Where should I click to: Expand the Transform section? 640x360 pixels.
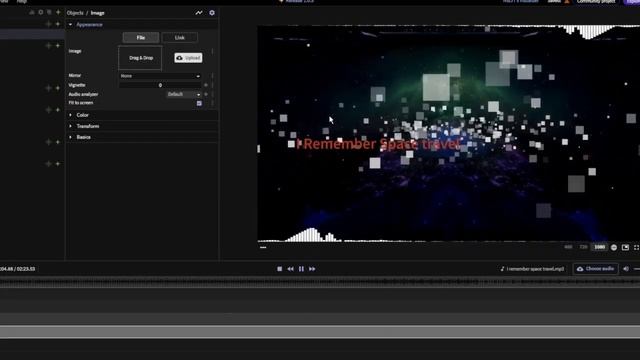(142, 126)
